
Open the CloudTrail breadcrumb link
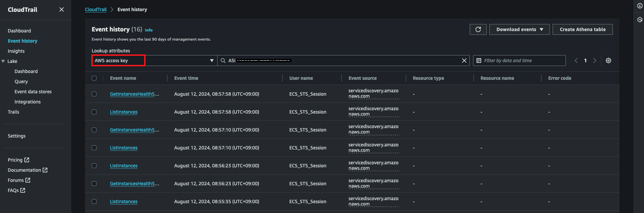95,9
